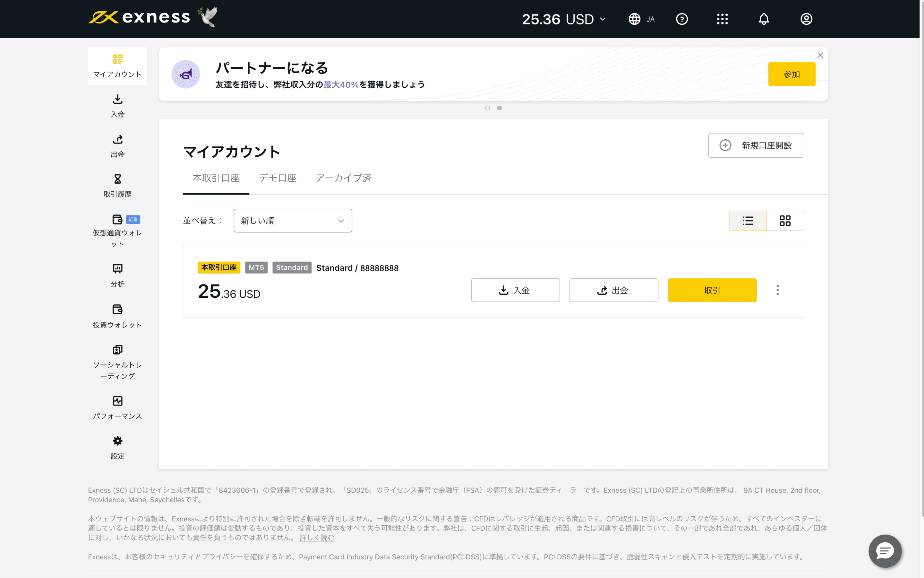Open パフォーマンス in sidebar
This screenshot has width=924, height=578.
pos(118,408)
